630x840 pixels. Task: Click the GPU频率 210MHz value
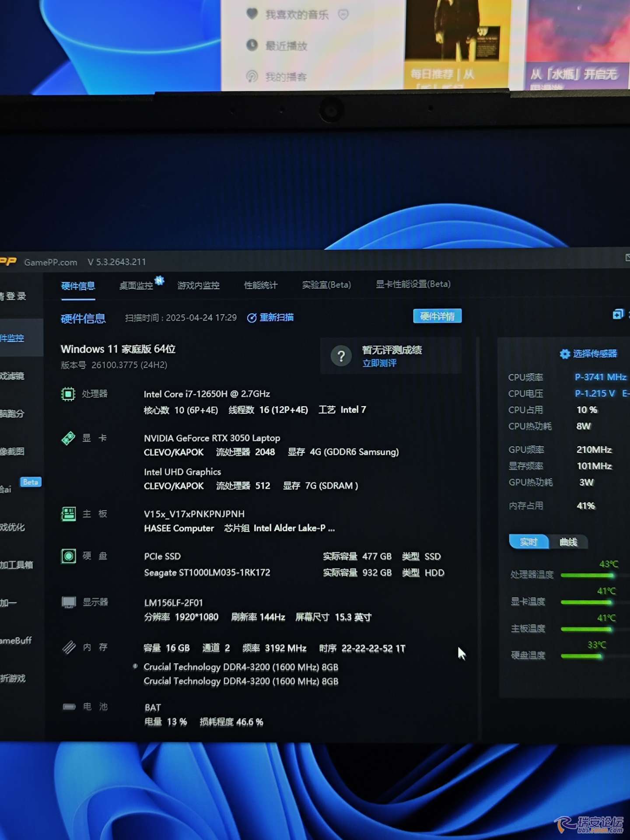[594, 450]
